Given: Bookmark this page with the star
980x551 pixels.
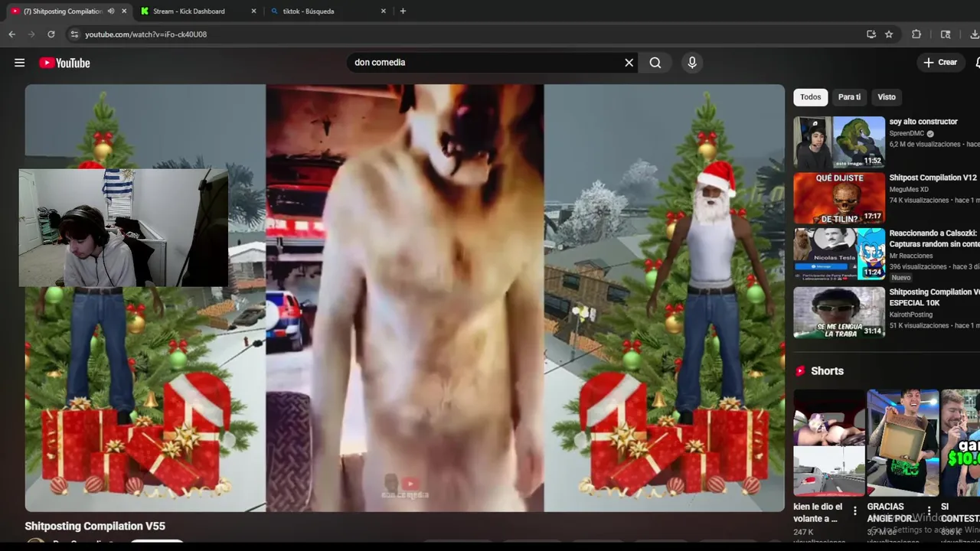Looking at the screenshot, I should pyautogui.click(x=889, y=34).
